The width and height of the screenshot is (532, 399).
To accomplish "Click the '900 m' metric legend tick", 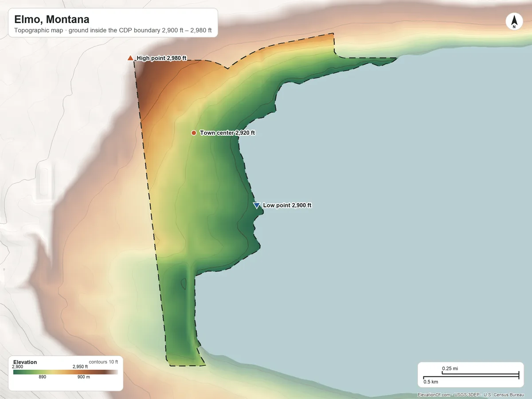I will (x=83, y=377).
